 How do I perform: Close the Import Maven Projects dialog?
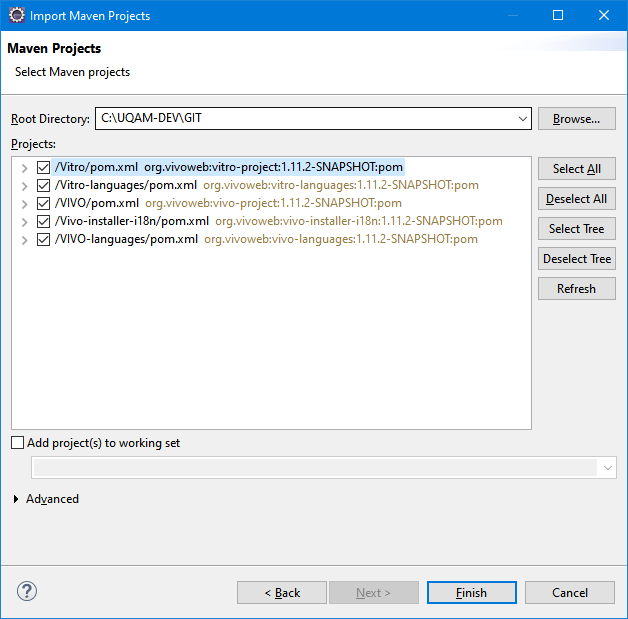click(x=604, y=15)
